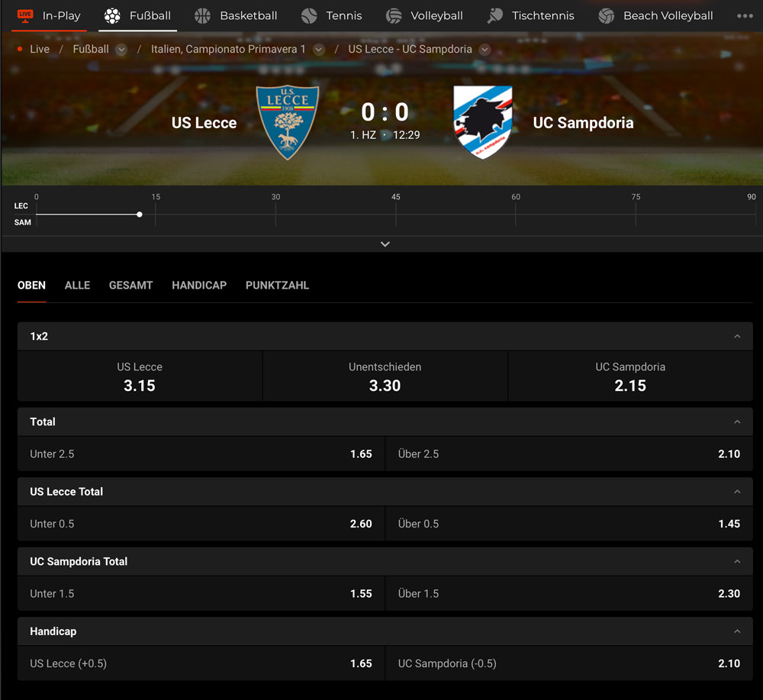Open the Campionato Primavera 1 dropdown arrow

[x=319, y=50]
